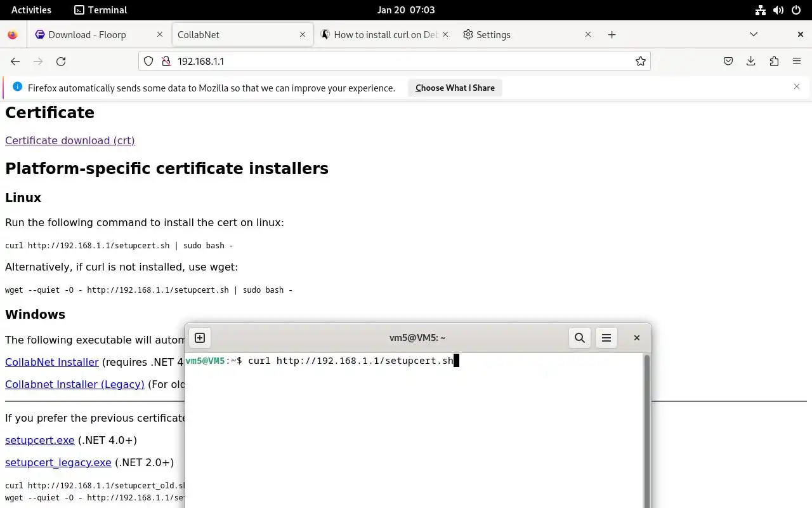Click the Linux heading
The height and width of the screenshot is (508, 812).
tap(23, 197)
